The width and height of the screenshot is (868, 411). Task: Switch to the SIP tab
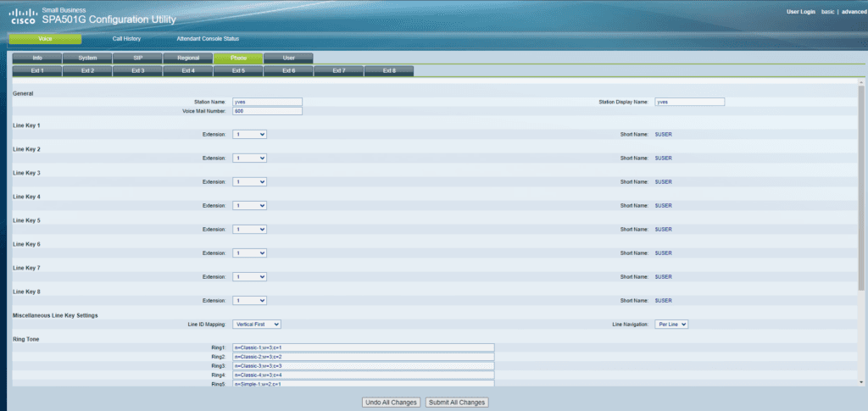tap(138, 58)
